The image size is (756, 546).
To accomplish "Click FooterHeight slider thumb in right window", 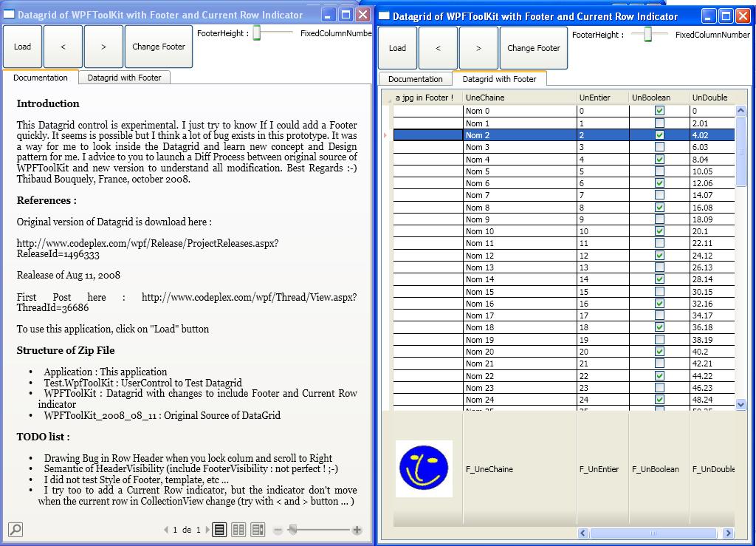I will point(648,34).
